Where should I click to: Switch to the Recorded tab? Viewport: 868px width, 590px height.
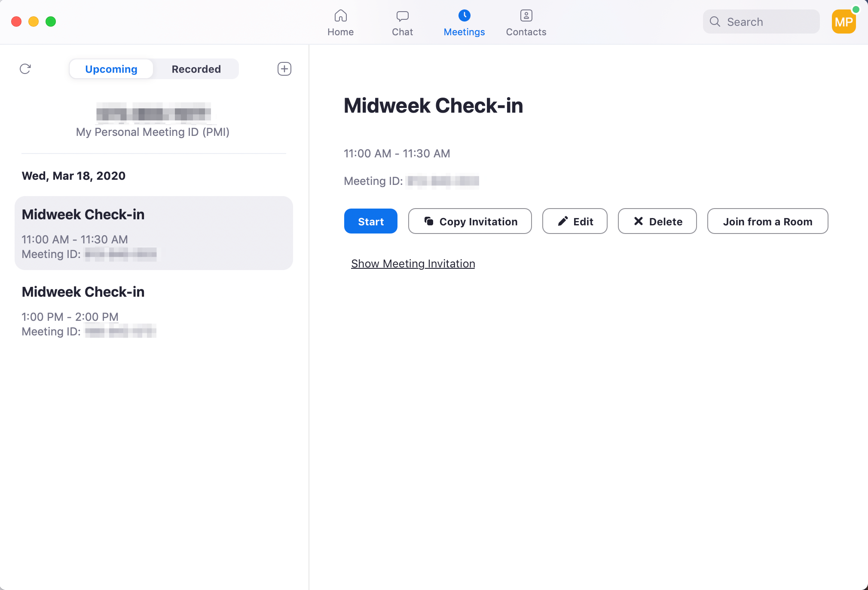[x=196, y=69]
